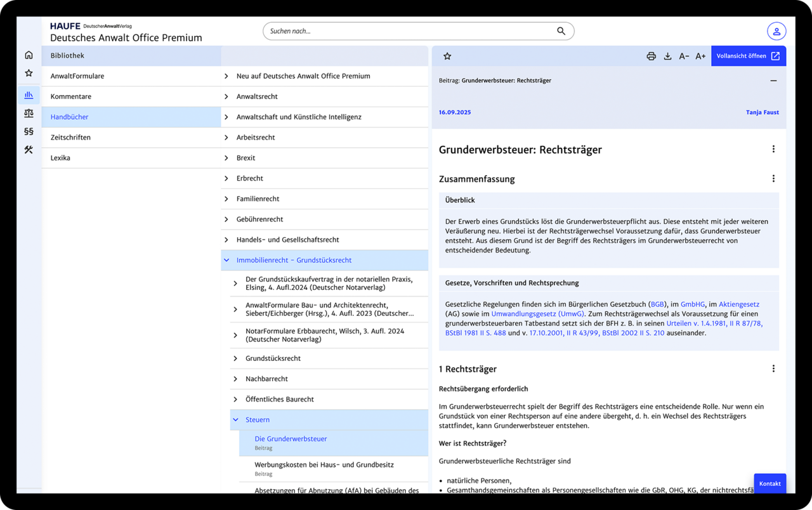Increase font size with A+ icon
The image size is (812, 510).
click(x=700, y=56)
